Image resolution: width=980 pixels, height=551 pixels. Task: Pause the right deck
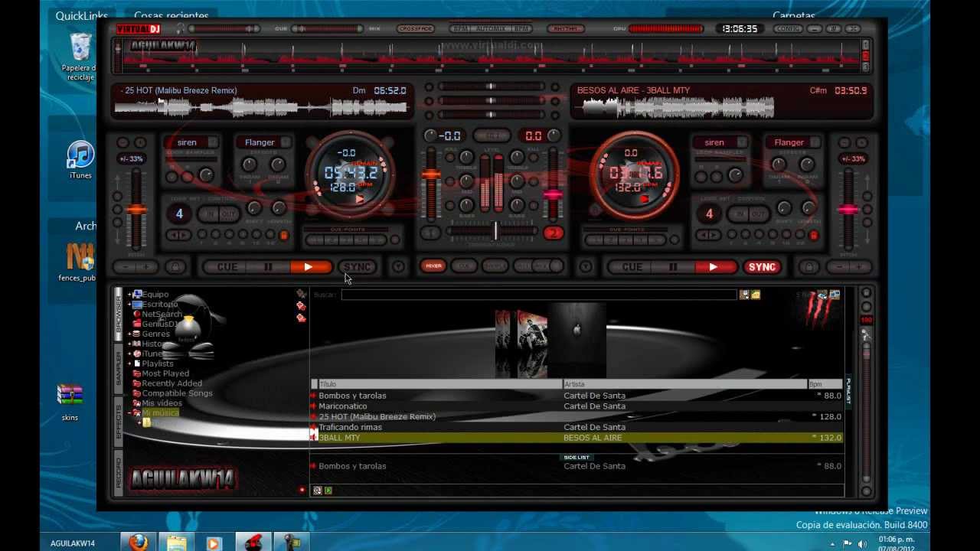tap(673, 267)
